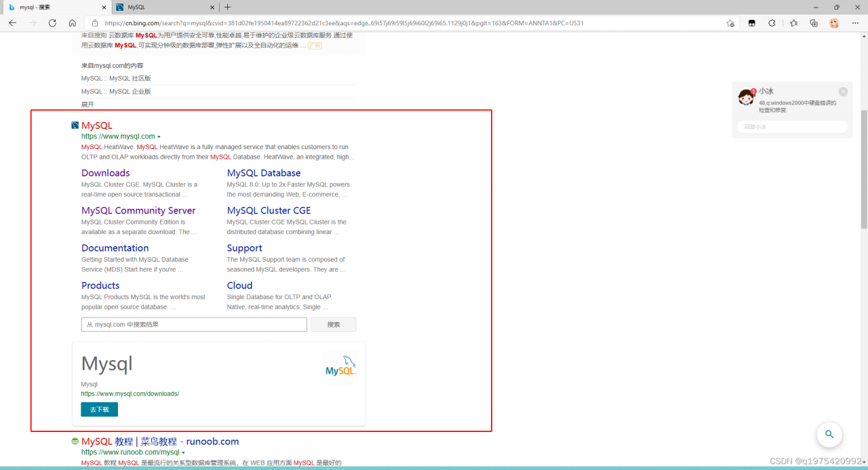
Task: Open a new tab with plus button
Action: click(228, 7)
